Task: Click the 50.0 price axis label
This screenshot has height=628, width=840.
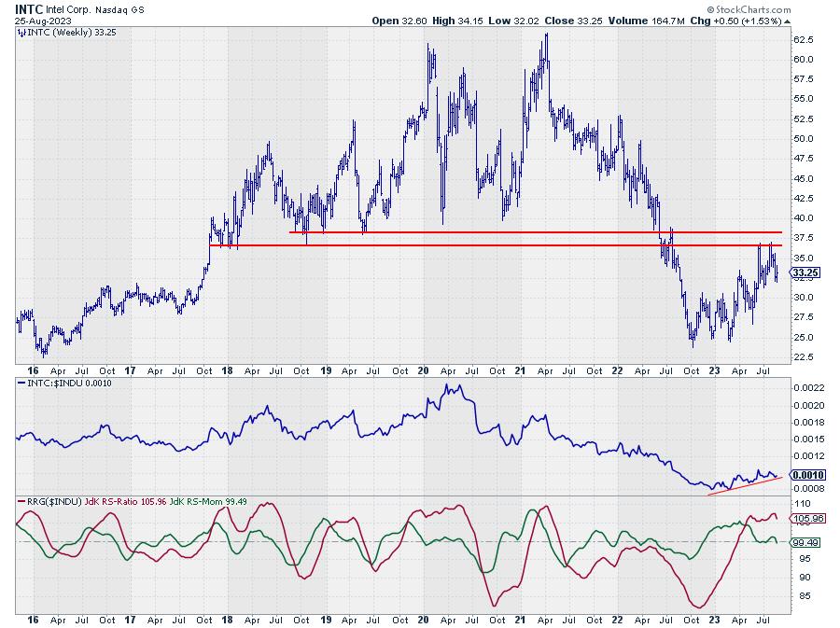Action: tap(803, 139)
